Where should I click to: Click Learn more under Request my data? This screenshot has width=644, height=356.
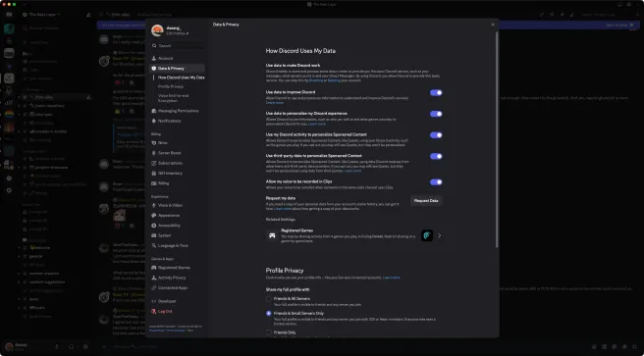283,209
